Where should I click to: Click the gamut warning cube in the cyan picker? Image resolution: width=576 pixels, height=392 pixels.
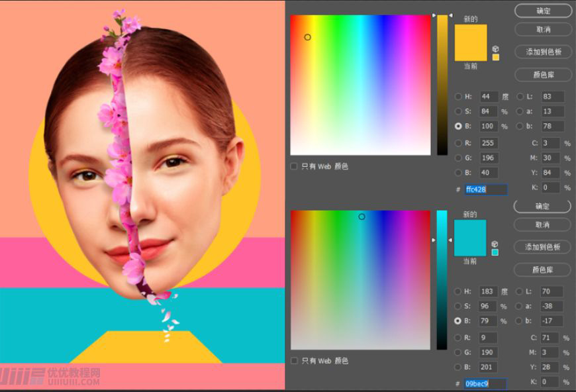pos(495,244)
